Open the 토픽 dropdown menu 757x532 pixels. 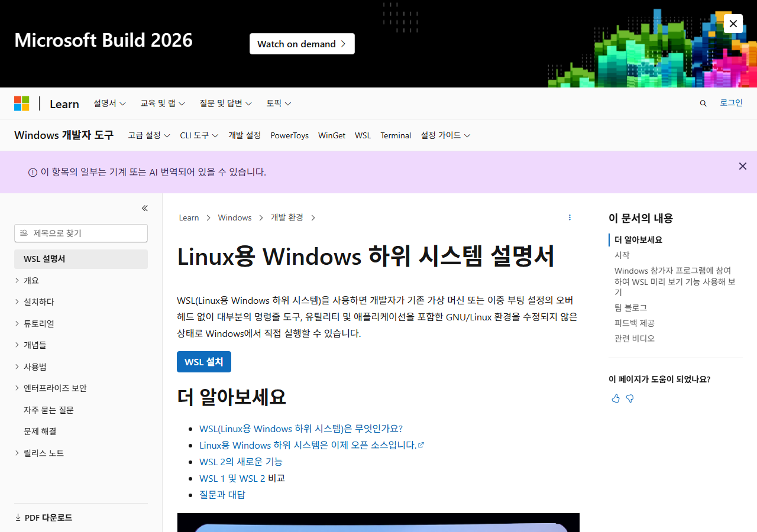(x=279, y=103)
